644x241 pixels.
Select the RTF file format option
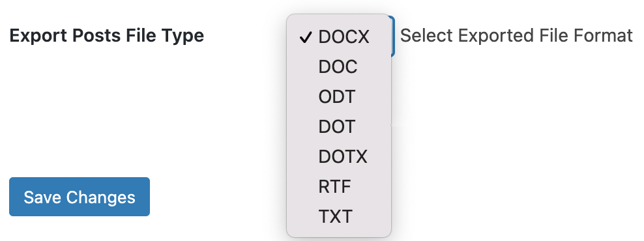point(339,187)
